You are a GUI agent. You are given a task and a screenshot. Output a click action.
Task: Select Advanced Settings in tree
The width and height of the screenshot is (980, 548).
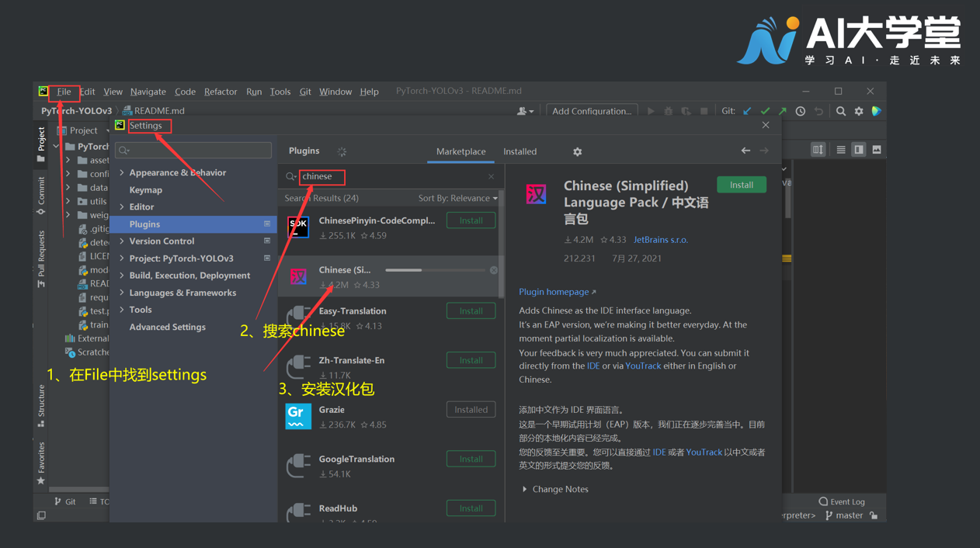pyautogui.click(x=167, y=327)
